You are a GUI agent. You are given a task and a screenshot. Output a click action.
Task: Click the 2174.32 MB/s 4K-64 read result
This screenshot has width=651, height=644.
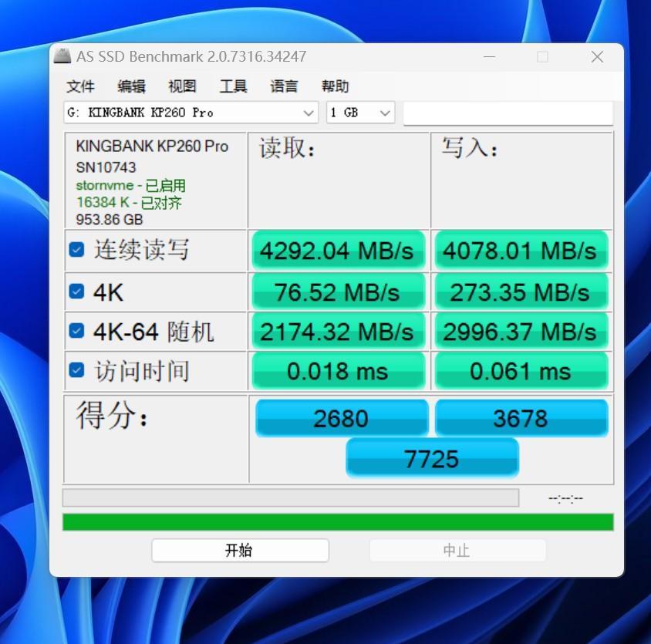(x=338, y=332)
